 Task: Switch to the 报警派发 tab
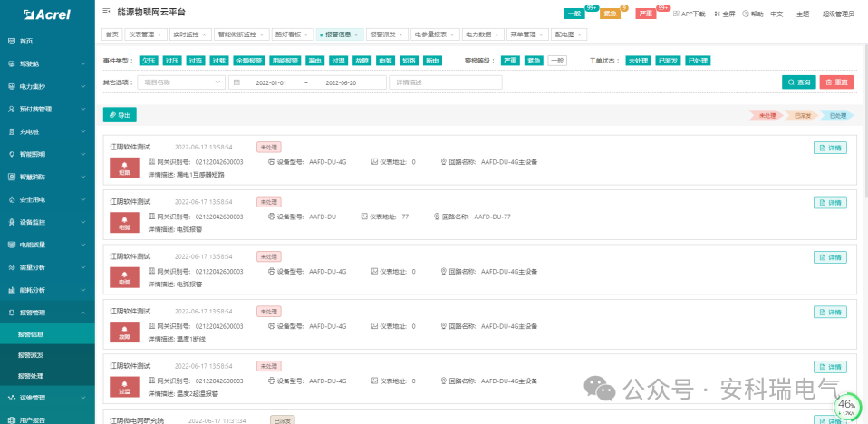pyautogui.click(x=386, y=34)
